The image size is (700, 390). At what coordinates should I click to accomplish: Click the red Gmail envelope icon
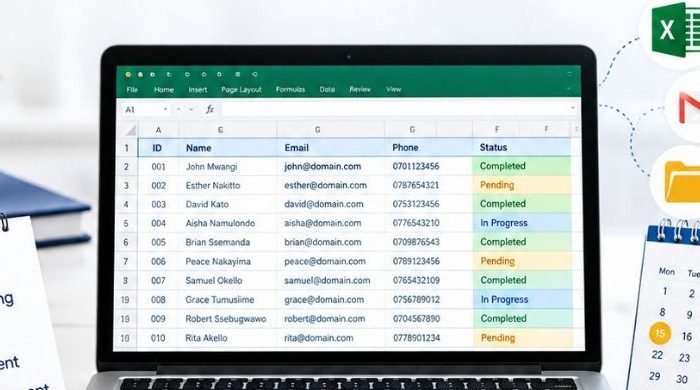coord(689,107)
